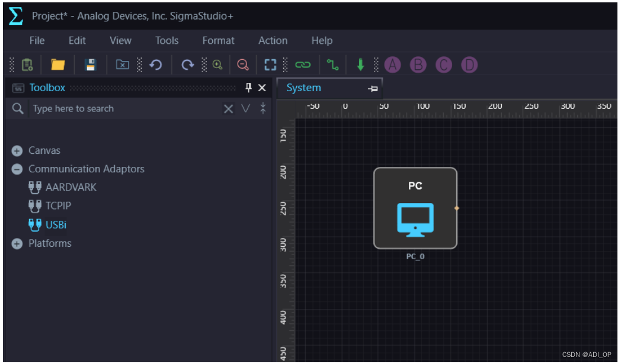This screenshot has height=364, width=621.
Task: Open the Edit menu
Action: click(x=77, y=40)
